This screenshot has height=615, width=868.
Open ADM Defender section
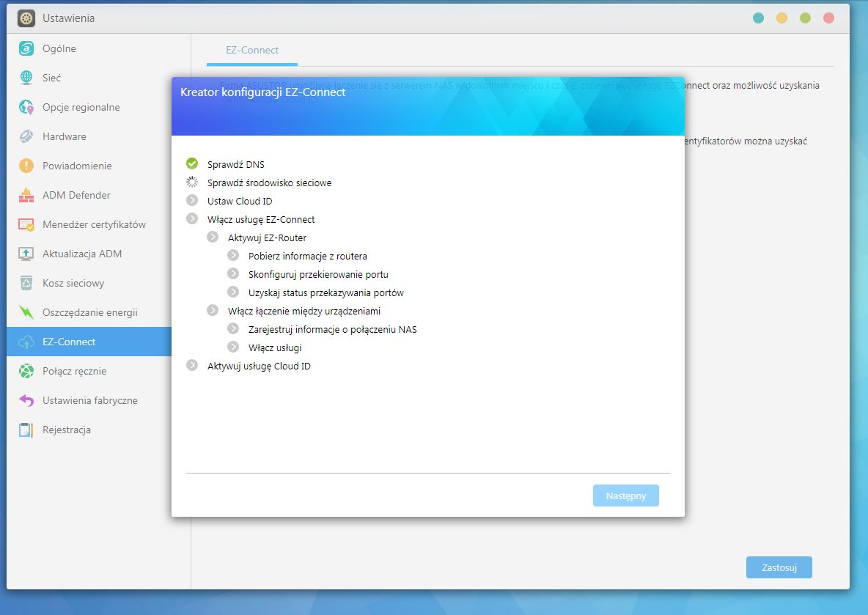click(89, 195)
